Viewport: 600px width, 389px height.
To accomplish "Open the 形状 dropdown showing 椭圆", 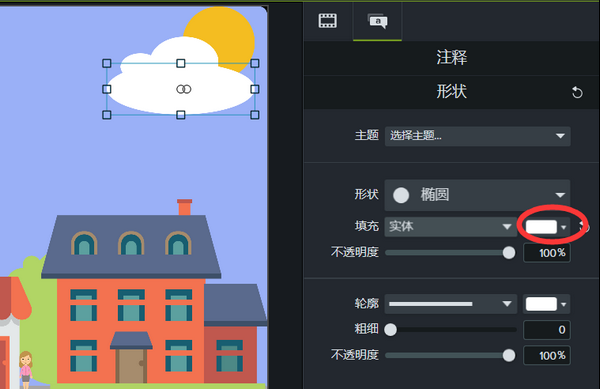I will (x=478, y=195).
